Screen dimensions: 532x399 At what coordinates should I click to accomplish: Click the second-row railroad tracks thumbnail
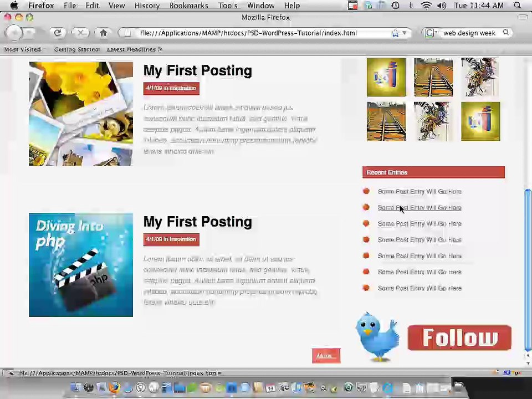click(386, 121)
